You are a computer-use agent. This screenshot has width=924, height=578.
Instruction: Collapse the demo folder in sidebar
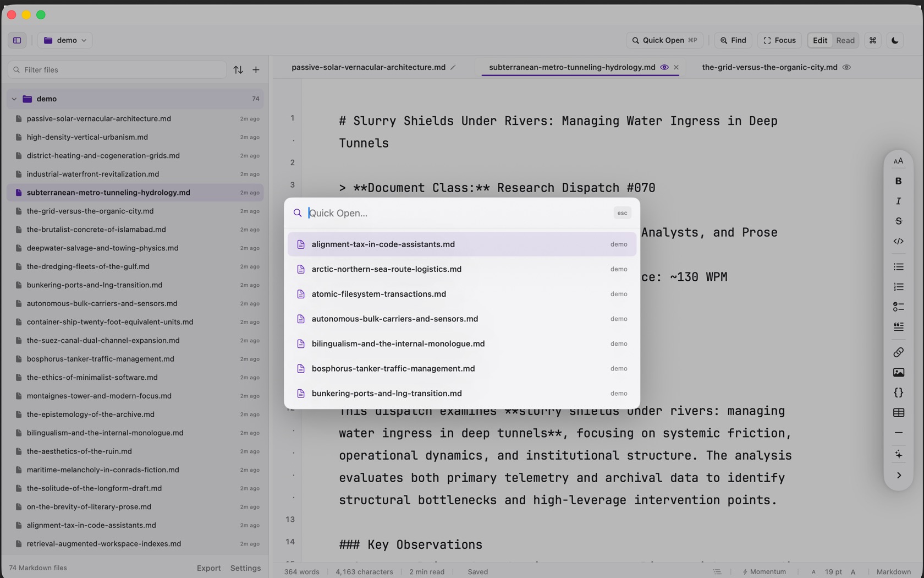[14, 99]
